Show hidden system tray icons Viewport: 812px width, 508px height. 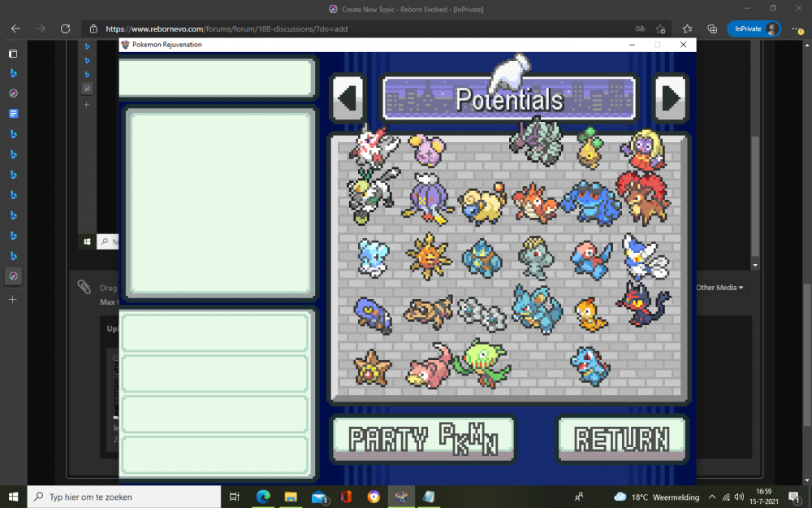pyautogui.click(x=713, y=497)
